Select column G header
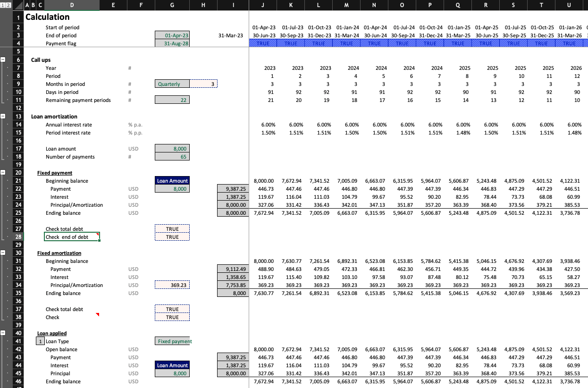 click(172, 5)
